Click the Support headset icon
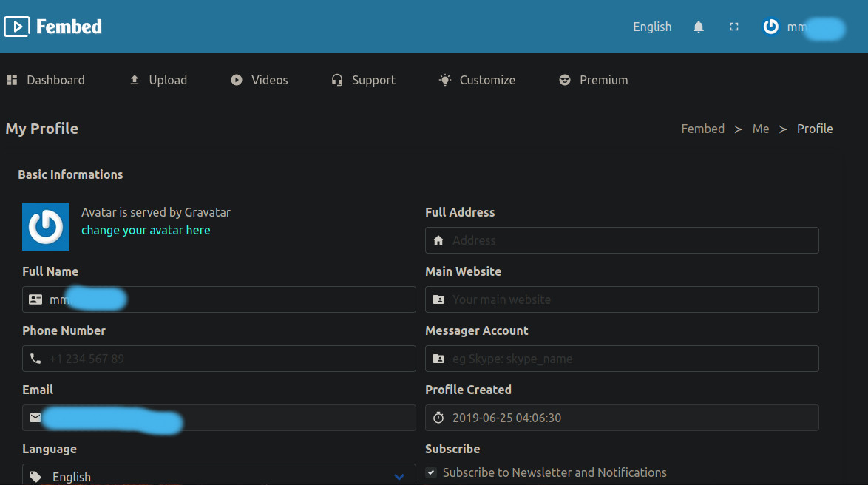Screen dimensions: 868x485 [x=337, y=81]
